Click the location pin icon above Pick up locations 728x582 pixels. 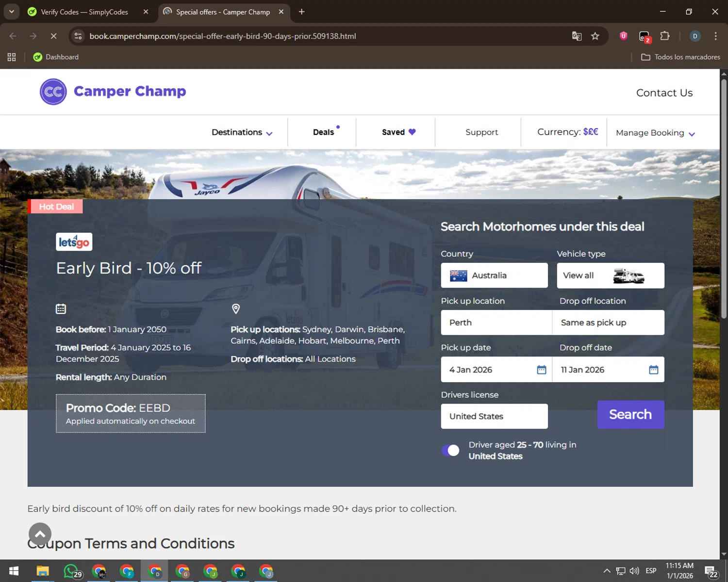coord(236,309)
